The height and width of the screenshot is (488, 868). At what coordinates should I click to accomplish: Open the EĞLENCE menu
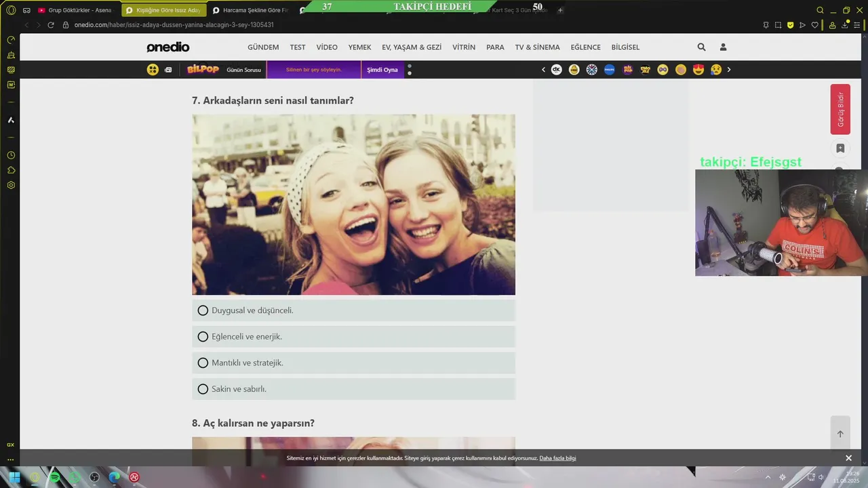tap(586, 47)
